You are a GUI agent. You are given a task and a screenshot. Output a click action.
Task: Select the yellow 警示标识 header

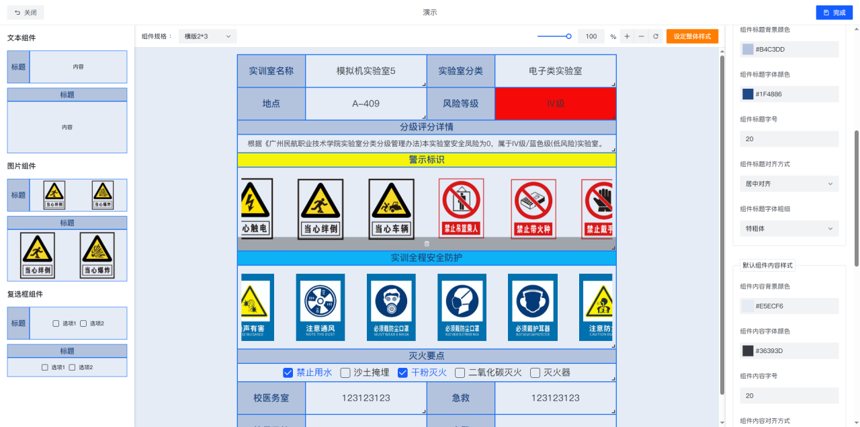pyautogui.click(x=427, y=160)
